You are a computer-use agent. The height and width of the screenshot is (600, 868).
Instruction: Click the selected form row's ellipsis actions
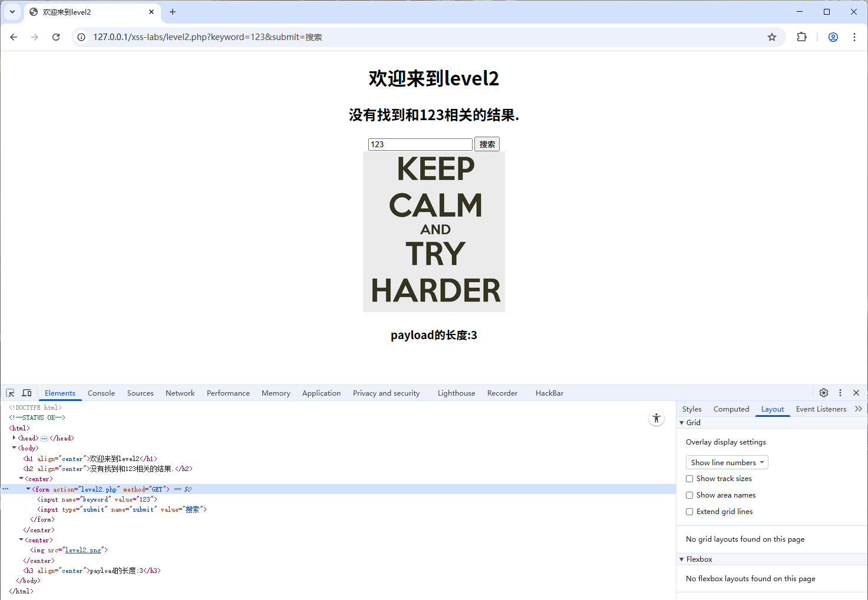[x=5, y=489]
